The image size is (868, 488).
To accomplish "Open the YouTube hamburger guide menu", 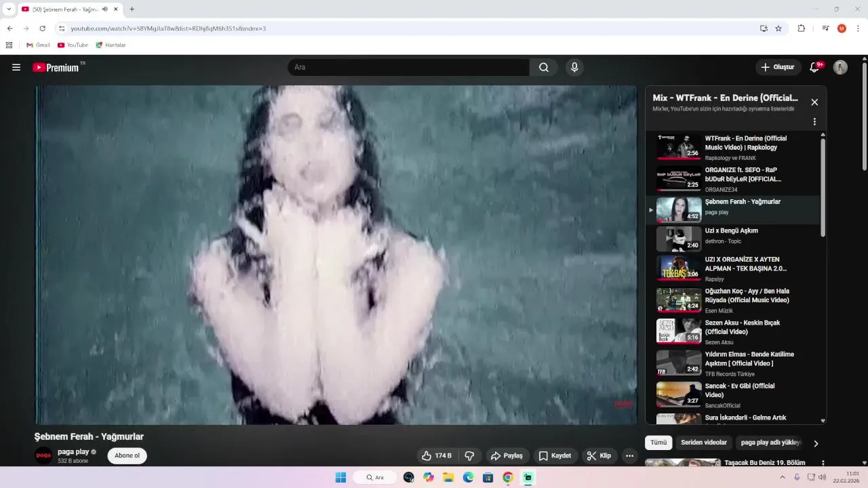I will pos(16,67).
